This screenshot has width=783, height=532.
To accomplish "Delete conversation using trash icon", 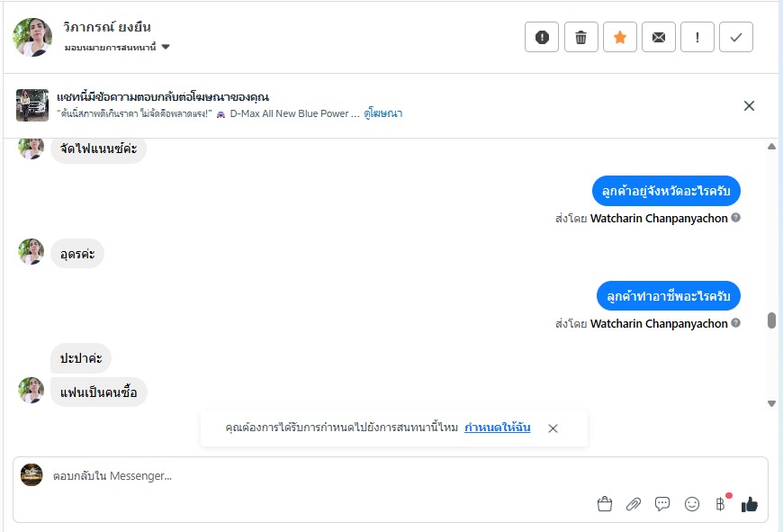I will pyautogui.click(x=580, y=37).
